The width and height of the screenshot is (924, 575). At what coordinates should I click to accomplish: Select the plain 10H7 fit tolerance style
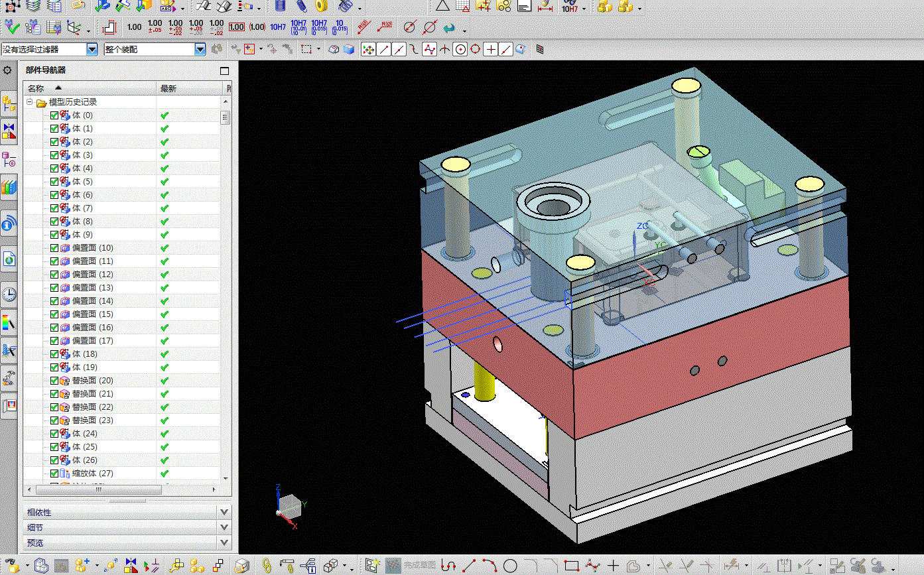[278, 27]
